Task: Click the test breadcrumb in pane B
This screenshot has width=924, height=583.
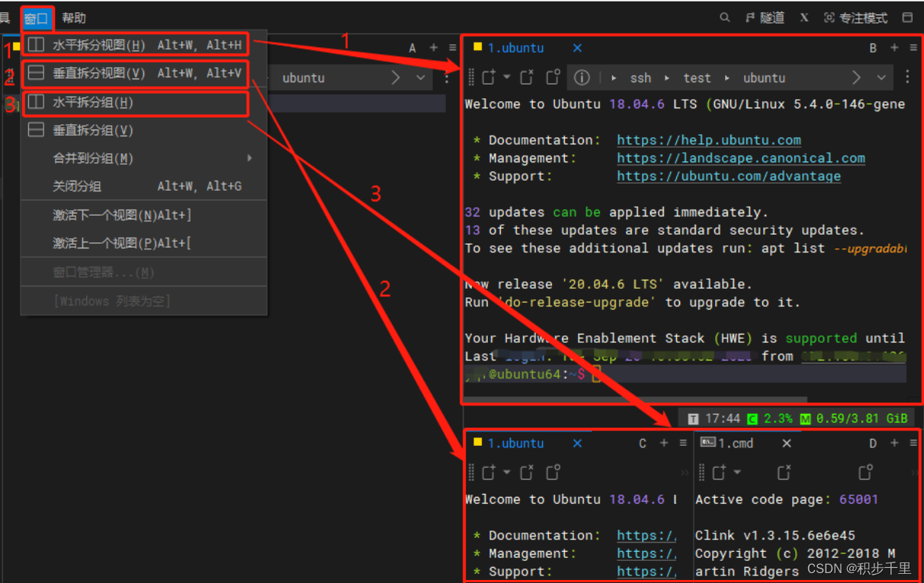Action: click(x=697, y=78)
